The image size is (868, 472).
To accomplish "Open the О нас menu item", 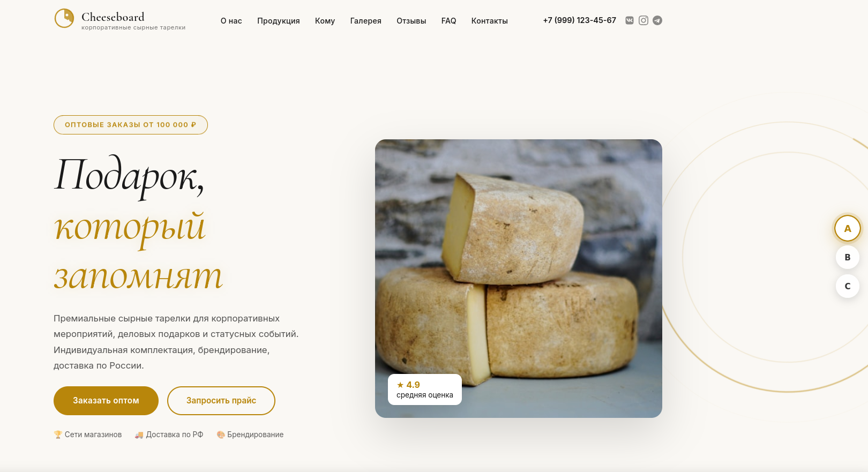I will pyautogui.click(x=231, y=21).
